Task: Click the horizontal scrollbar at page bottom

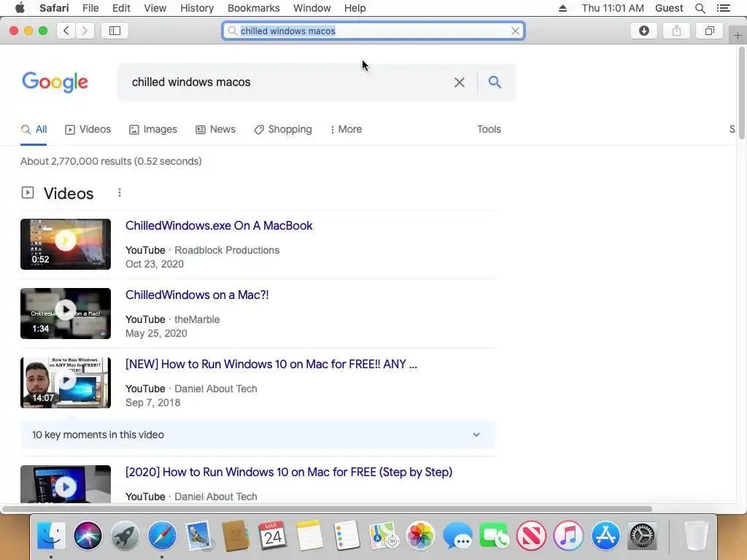Action: pos(327,509)
